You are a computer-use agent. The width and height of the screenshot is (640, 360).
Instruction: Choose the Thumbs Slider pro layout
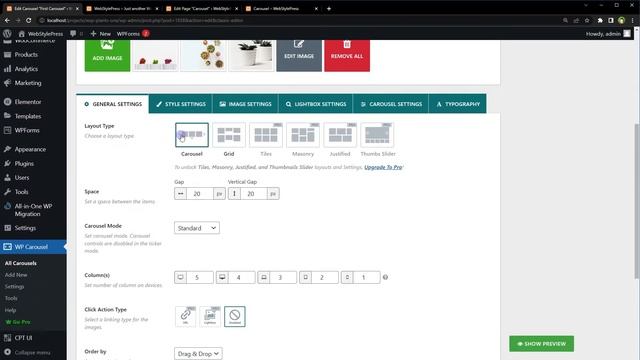click(x=377, y=135)
